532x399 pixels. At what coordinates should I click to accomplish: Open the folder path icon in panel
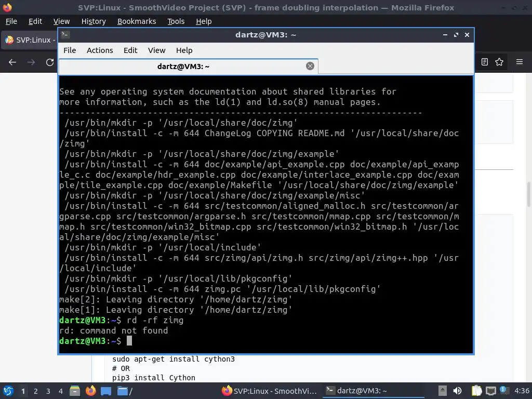(x=125, y=391)
